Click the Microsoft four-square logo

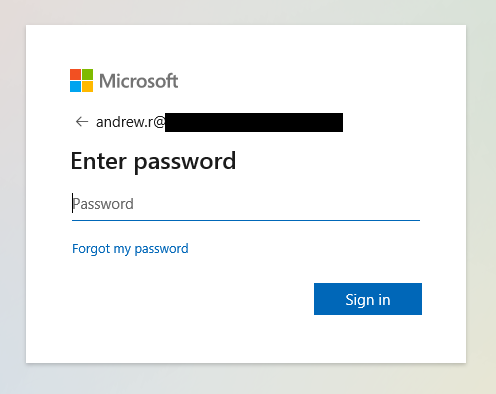(81, 80)
